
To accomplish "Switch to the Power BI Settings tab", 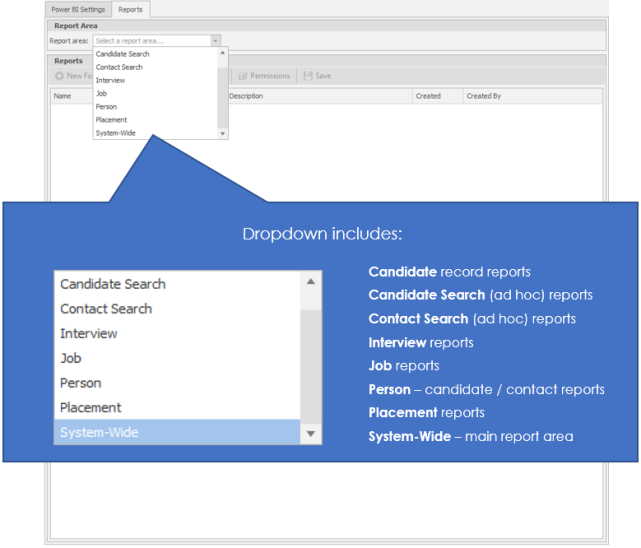I will coord(78,9).
